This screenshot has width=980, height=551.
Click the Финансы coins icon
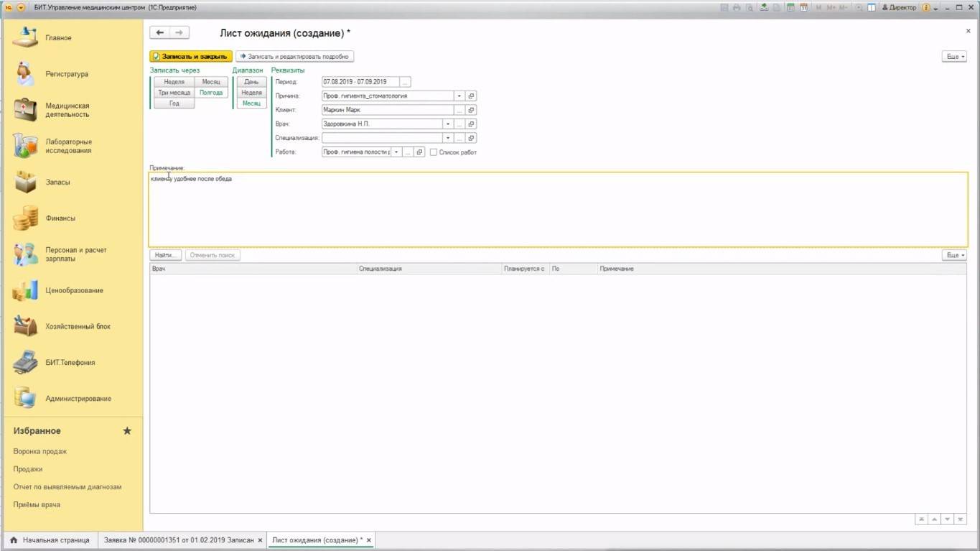click(25, 218)
